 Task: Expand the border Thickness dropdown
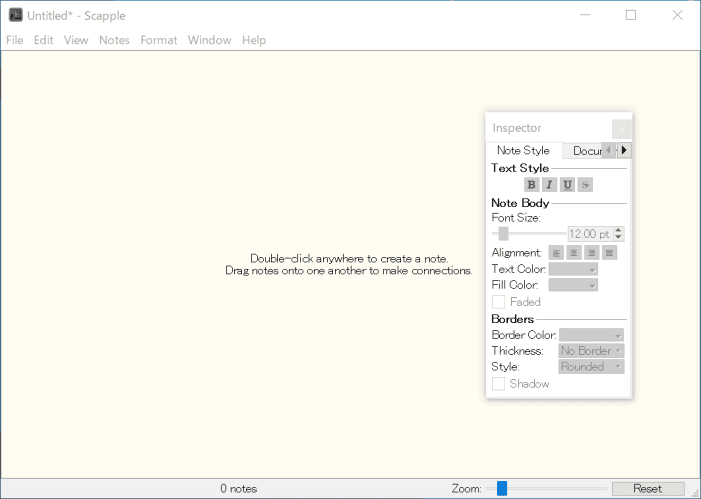click(591, 351)
